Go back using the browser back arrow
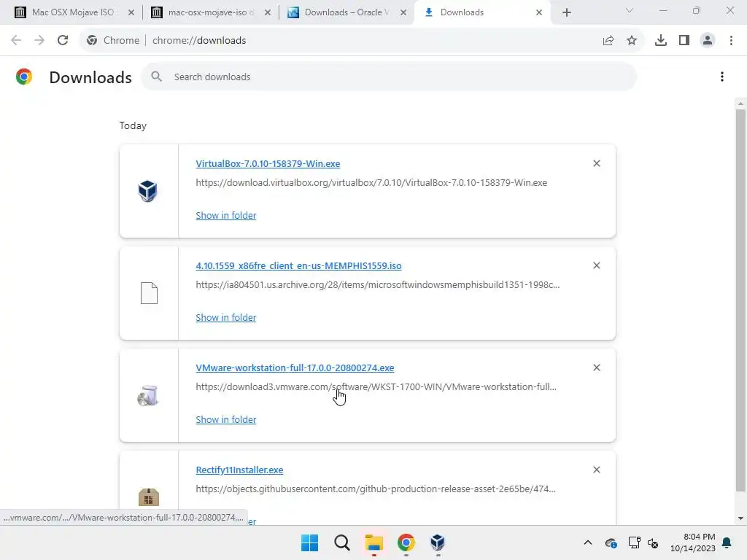The image size is (747, 560). click(16, 41)
